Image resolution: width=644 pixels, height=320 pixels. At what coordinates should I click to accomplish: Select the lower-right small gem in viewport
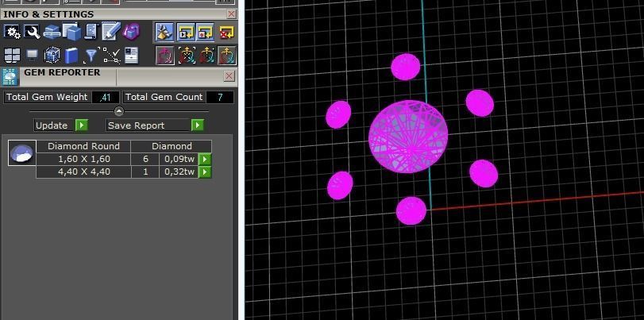484,174
